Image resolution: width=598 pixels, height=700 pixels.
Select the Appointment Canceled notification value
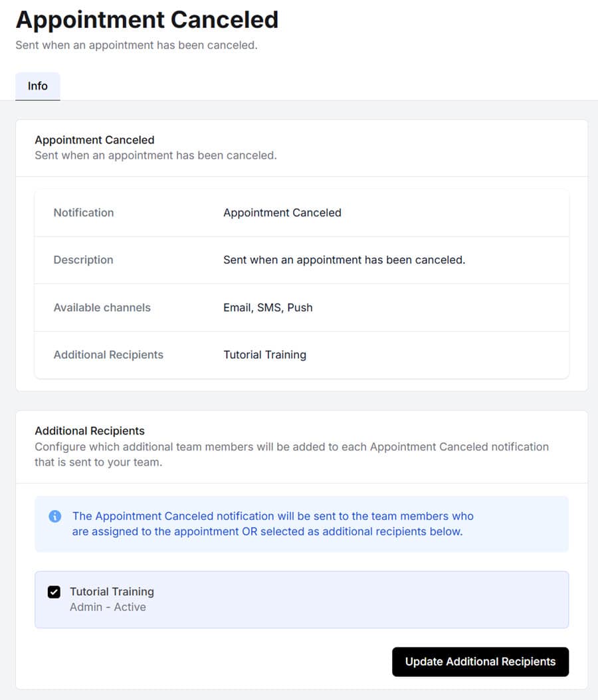(282, 213)
